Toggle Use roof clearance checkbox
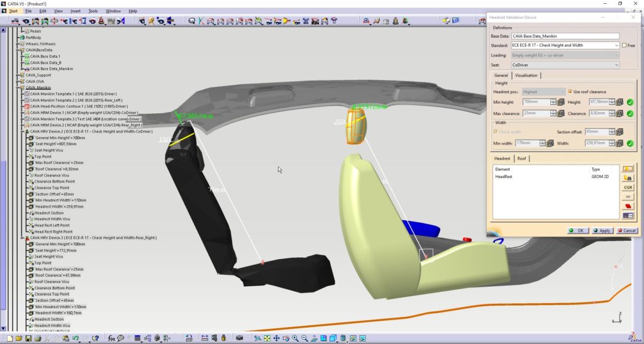The width and height of the screenshot is (644, 344). click(570, 92)
